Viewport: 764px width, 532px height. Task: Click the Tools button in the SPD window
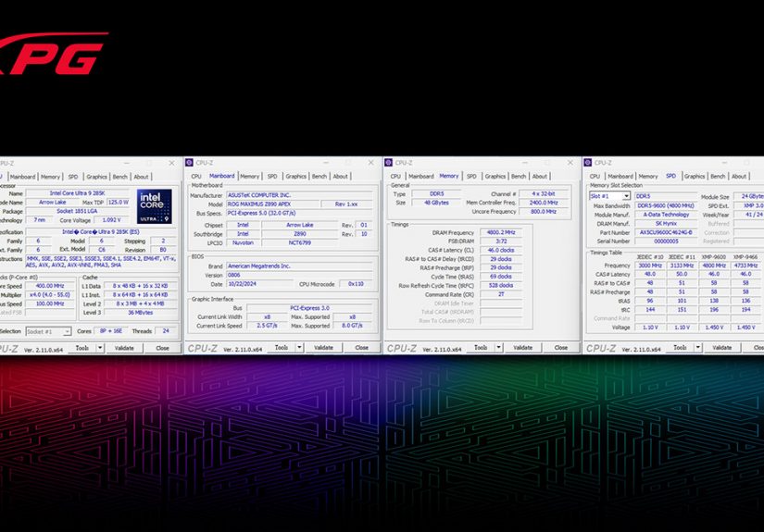pyautogui.click(x=680, y=348)
